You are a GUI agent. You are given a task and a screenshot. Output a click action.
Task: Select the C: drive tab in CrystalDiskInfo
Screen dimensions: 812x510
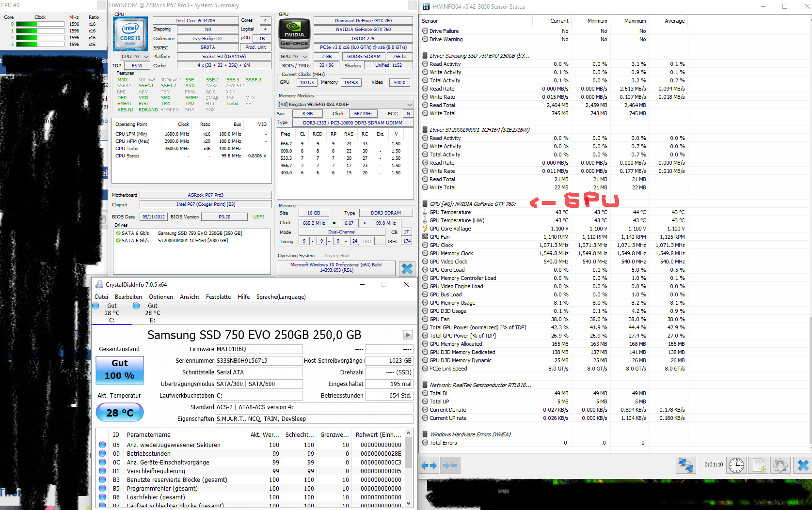point(112,313)
